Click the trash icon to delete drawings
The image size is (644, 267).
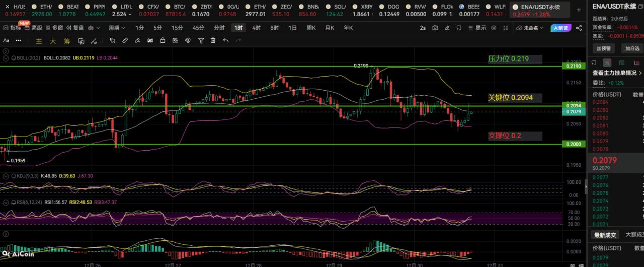213,41
